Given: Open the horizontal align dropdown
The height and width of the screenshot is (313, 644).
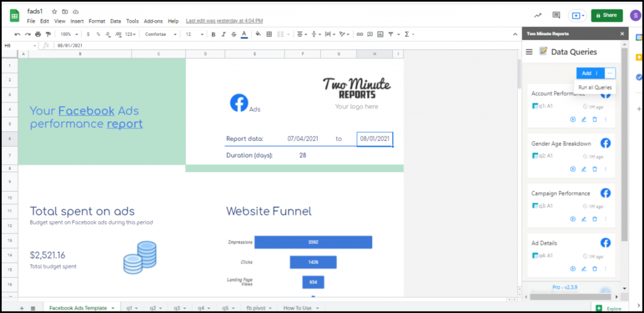Looking at the screenshot, I should point(301,35).
